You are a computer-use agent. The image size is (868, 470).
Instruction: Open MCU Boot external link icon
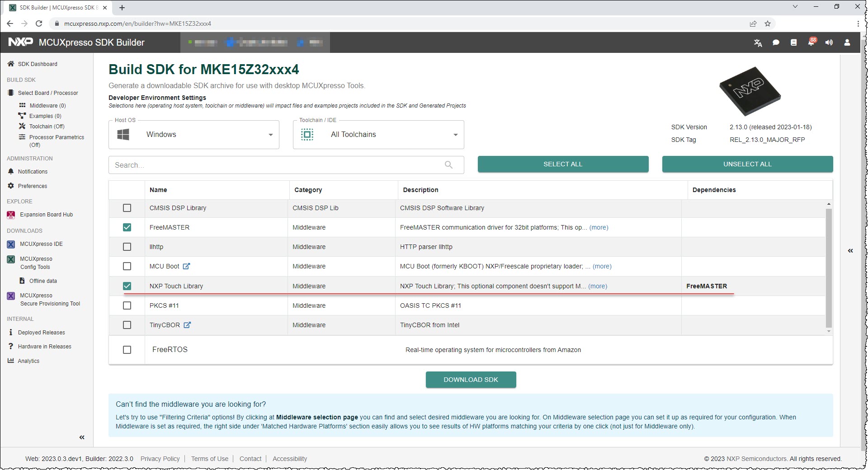[186, 266]
